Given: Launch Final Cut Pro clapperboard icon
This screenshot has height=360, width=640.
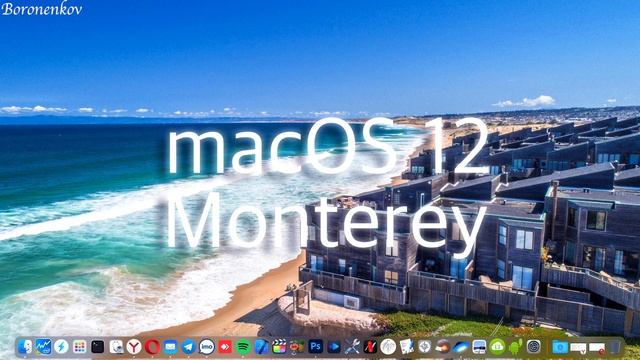Looking at the screenshot, I should click(279, 347).
